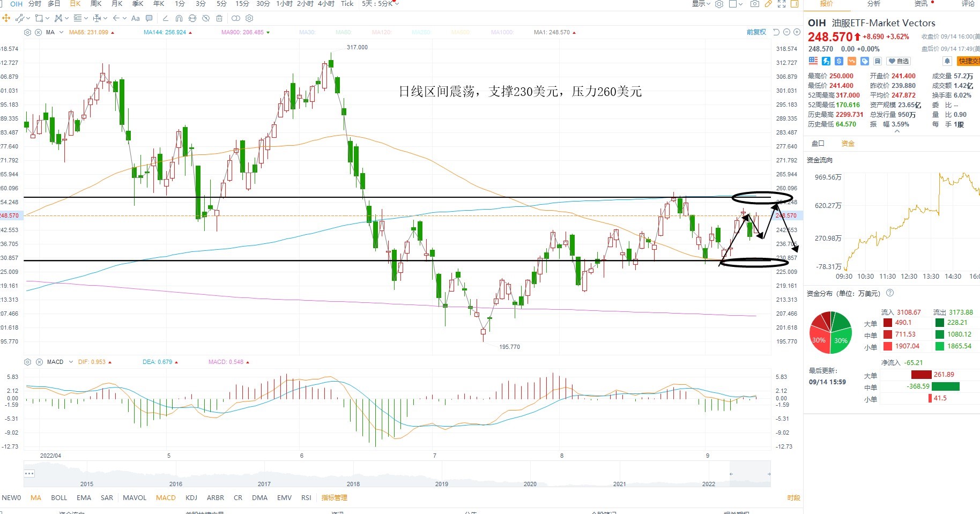The height and width of the screenshot is (514, 980).
Task: Open drawing toolbar settings gear
Action: (249, 18)
